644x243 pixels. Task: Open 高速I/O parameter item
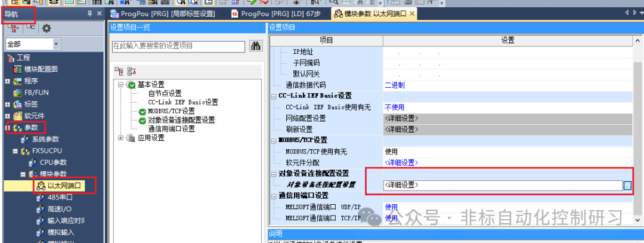(x=60, y=209)
